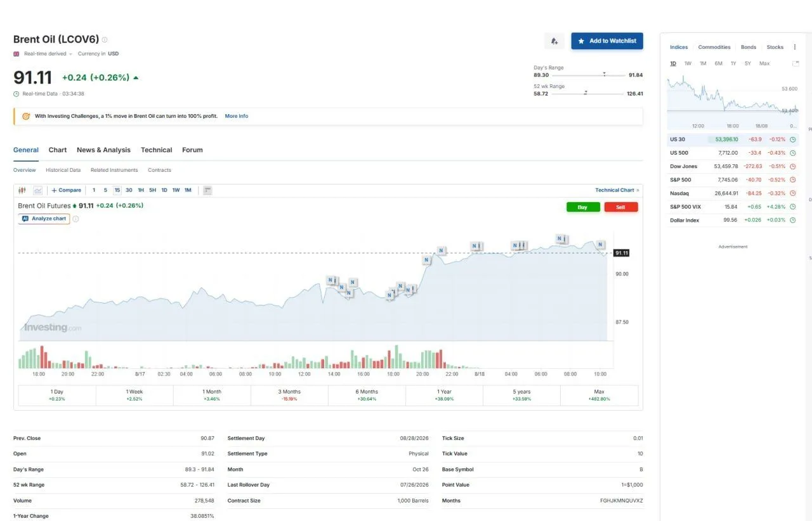This screenshot has width=812, height=521.
Task: Set main chart interval to 5 minutes
Action: point(105,190)
